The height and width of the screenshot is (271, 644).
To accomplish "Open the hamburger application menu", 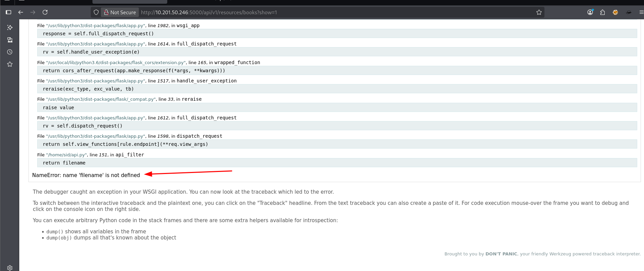I will (641, 12).
